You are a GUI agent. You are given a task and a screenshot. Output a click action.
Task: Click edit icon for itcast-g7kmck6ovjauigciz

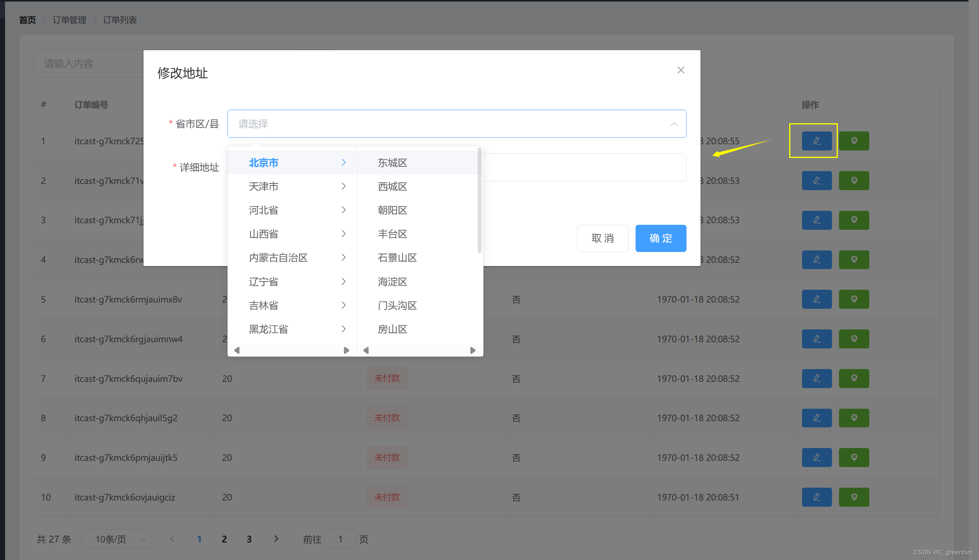[816, 497]
